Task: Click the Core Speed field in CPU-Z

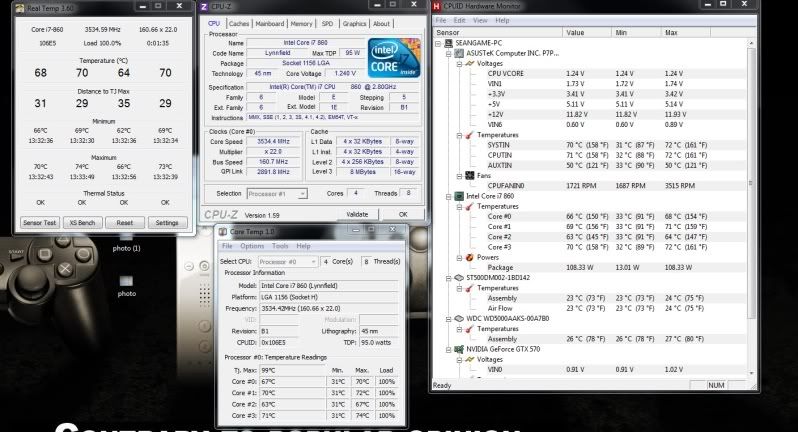Action: click(273, 141)
